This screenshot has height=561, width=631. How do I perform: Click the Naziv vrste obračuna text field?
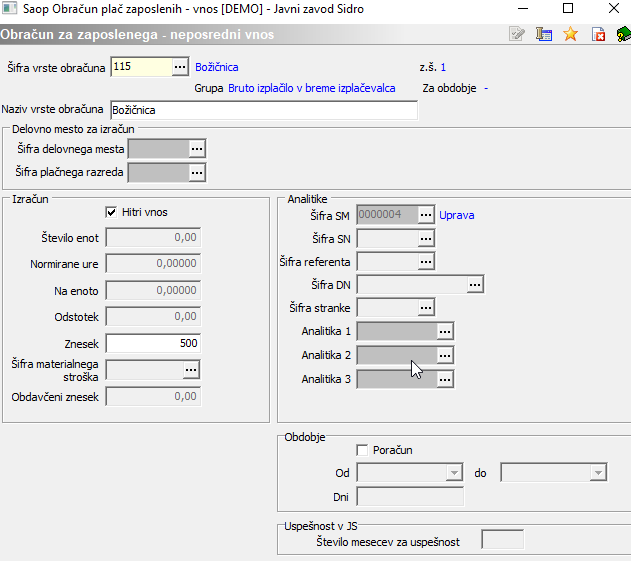(262, 109)
